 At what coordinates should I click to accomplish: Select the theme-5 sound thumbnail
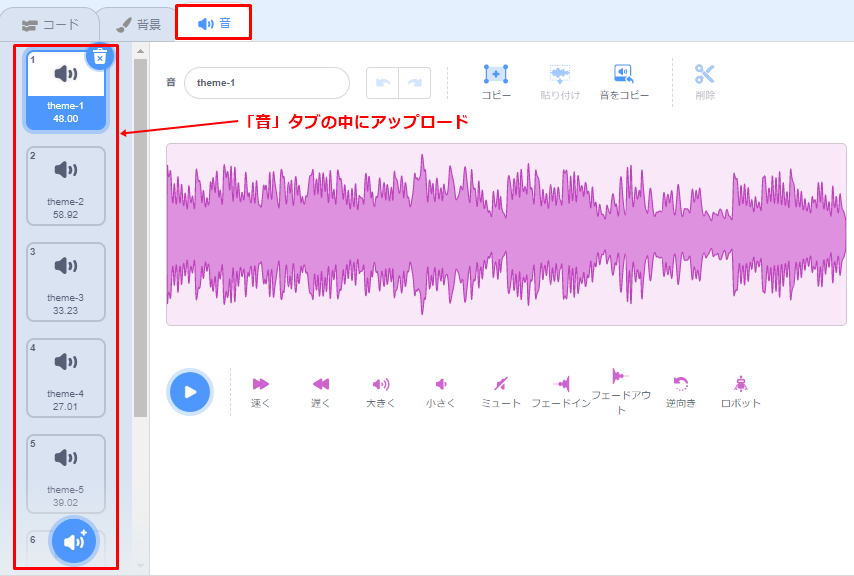[x=66, y=474]
